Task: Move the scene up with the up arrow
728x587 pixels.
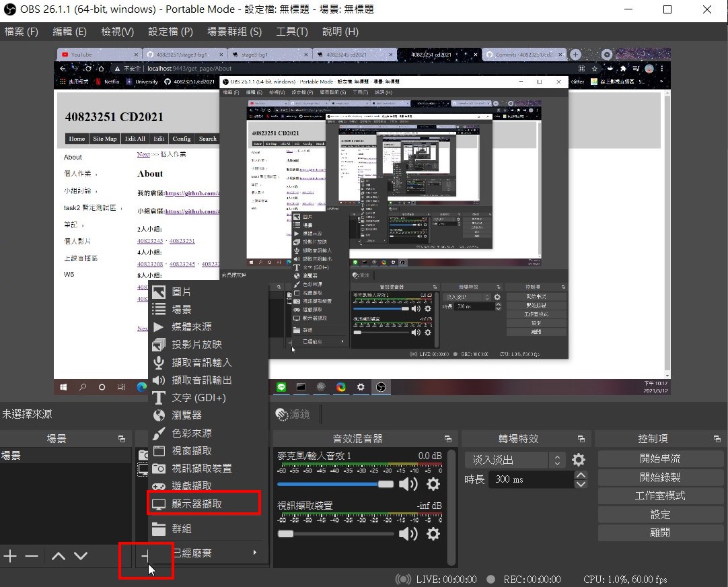Action: [x=59, y=556]
